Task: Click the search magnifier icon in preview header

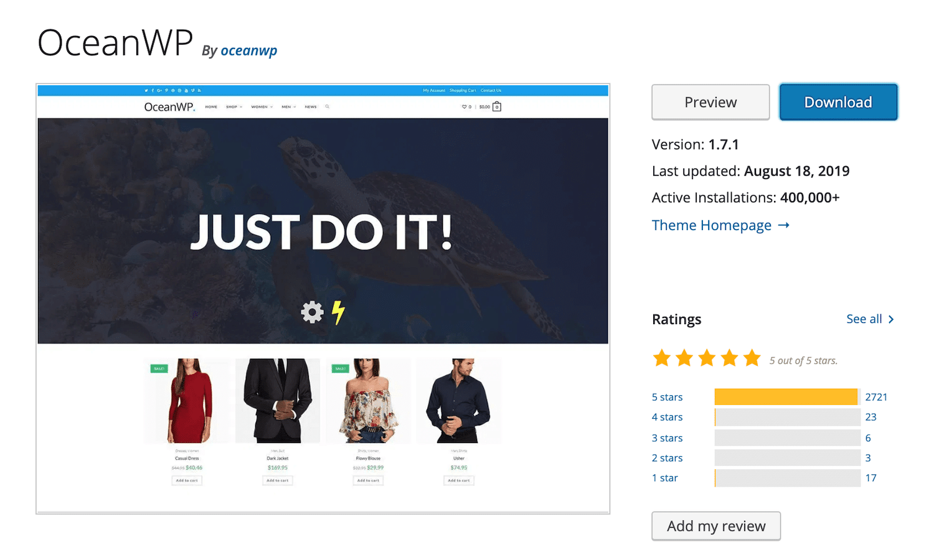Action: tap(328, 106)
